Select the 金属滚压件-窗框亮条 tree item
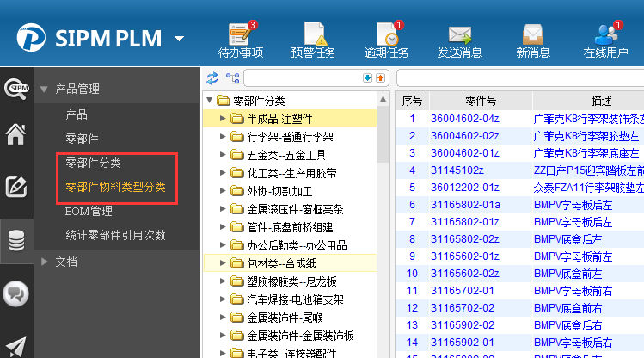This screenshot has height=358, width=644. click(x=295, y=209)
